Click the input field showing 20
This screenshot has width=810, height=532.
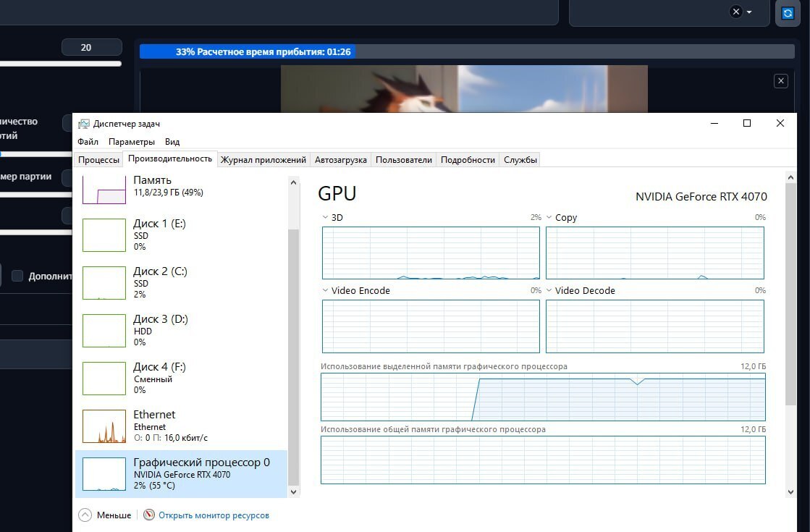(92, 47)
